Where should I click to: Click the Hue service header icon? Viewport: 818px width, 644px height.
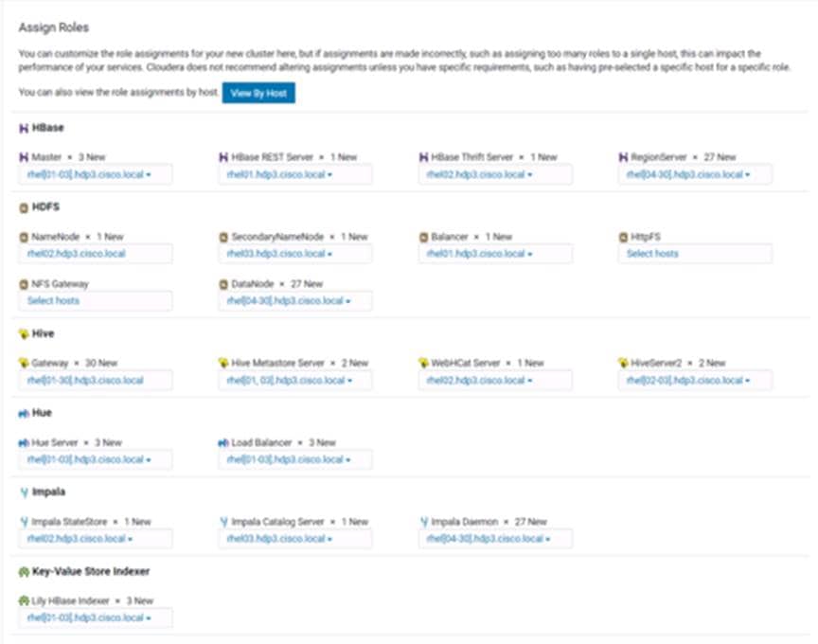pyautogui.click(x=24, y=413)
